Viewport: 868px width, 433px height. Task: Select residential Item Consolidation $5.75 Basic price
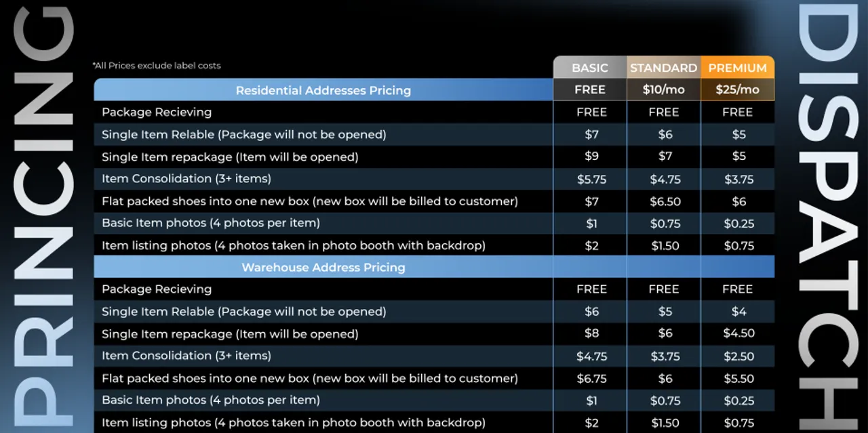pos(591,179)
